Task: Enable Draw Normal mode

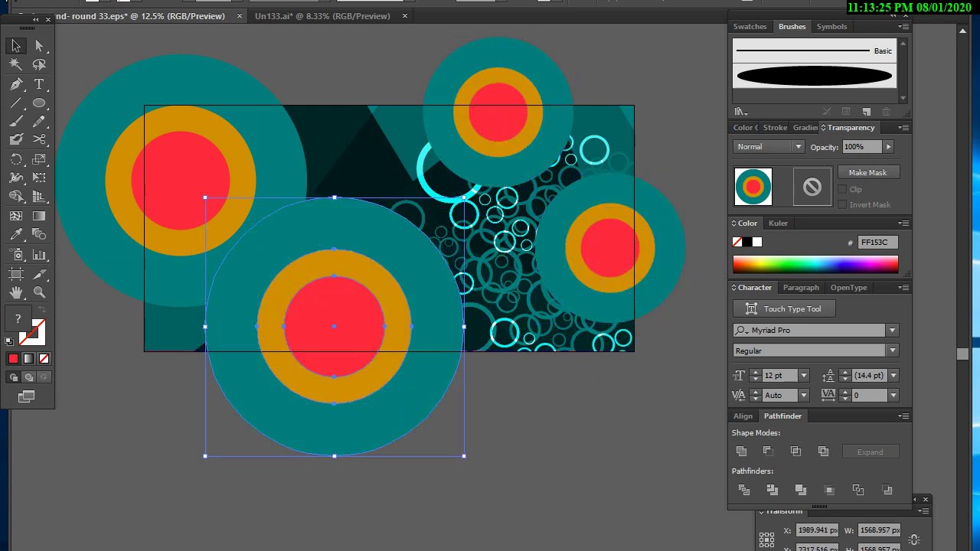Action: (x=13, y=377)
